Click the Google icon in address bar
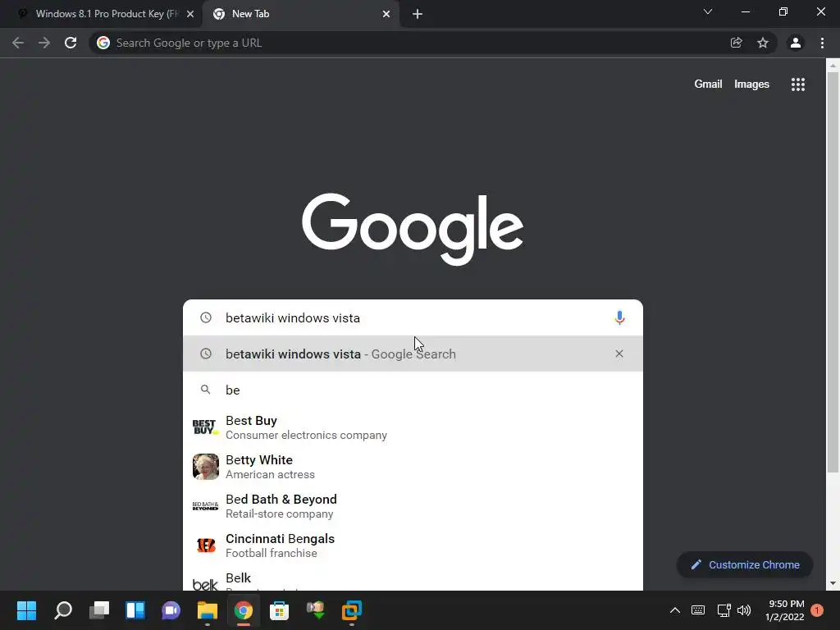The image size is (840, 630). pos(103,43)
